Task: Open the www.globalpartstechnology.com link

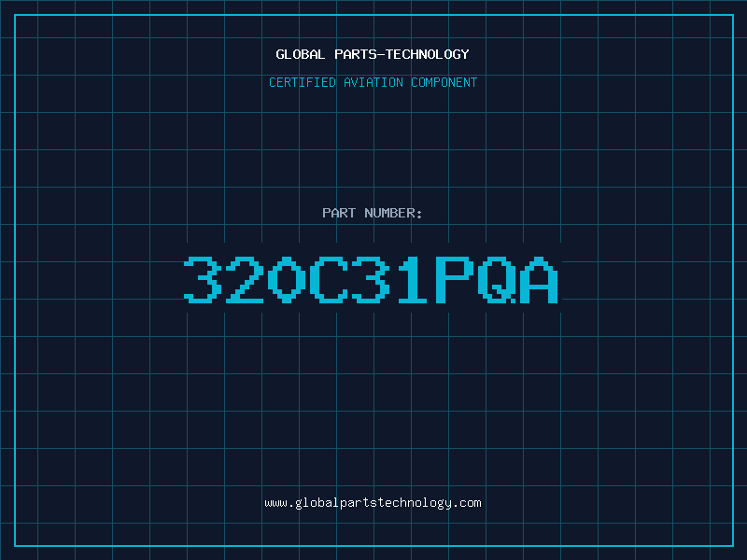Action: point(373,503)
